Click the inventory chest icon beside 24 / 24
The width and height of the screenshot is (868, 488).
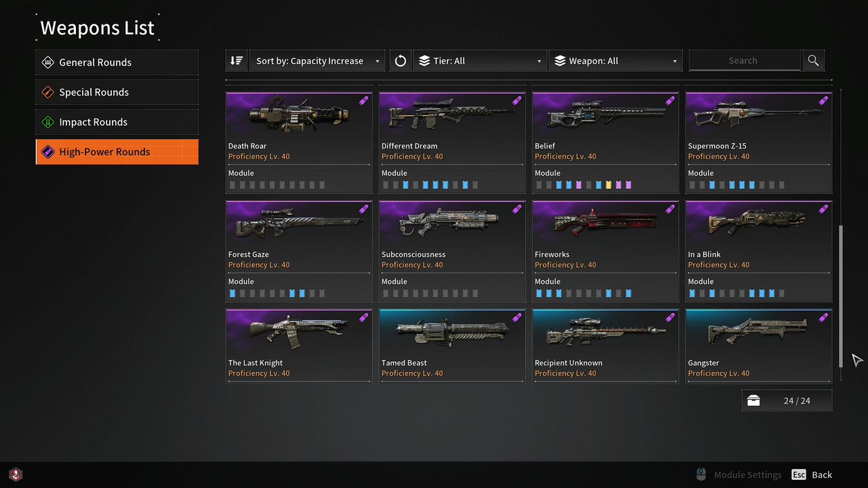point(753,401)
